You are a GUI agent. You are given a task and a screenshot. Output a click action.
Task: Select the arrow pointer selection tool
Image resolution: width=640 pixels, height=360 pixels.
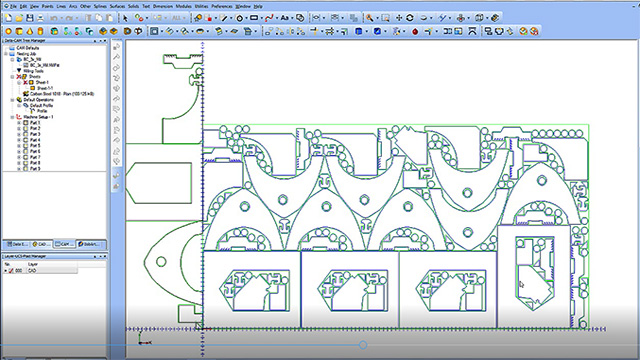(125, 18)
